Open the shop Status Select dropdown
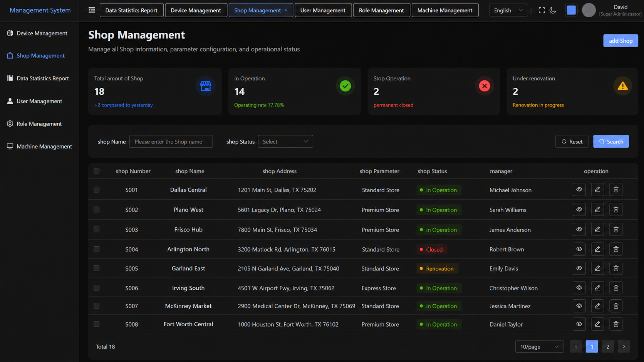The width and height of the screenshot is (644, 362). [x=285, y=142]
